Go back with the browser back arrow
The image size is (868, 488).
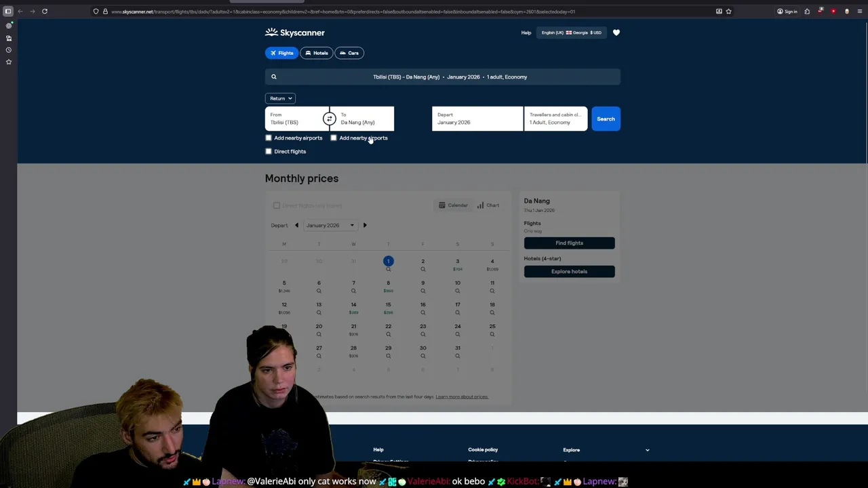(x=20, y=11)
